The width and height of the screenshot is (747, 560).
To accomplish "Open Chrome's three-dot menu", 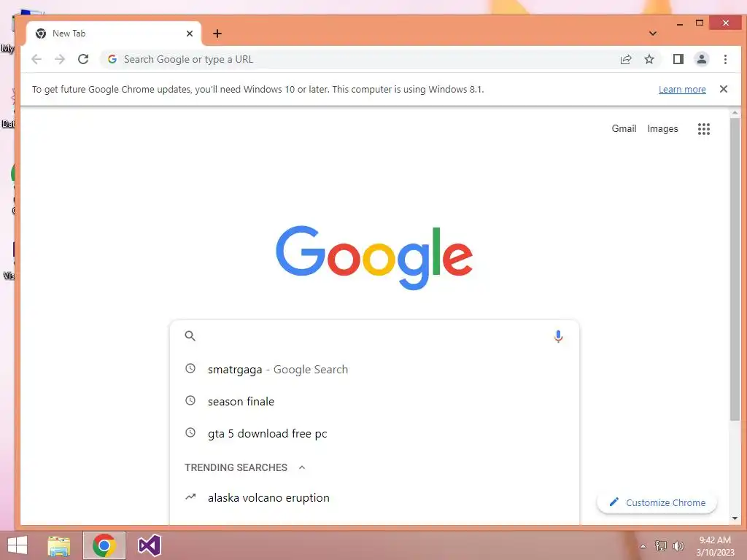I will tap(725, 59).
